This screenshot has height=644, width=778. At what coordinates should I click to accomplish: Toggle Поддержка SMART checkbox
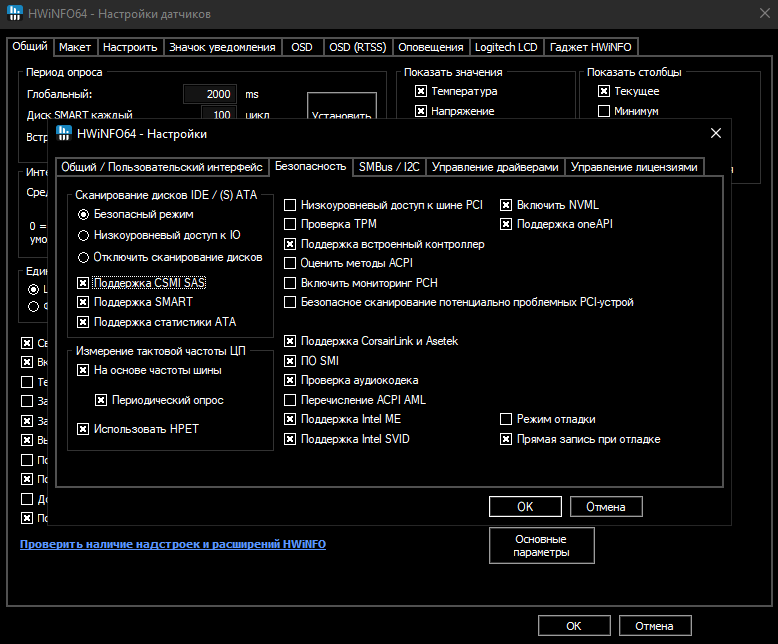[x=83, y=302]
